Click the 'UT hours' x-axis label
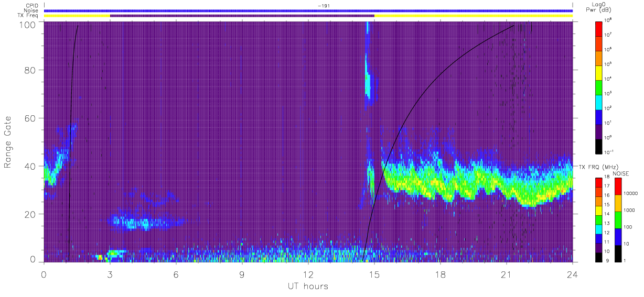Image resolution: width=644 pixels, height=297 pixels. click(x=307, y=286)
